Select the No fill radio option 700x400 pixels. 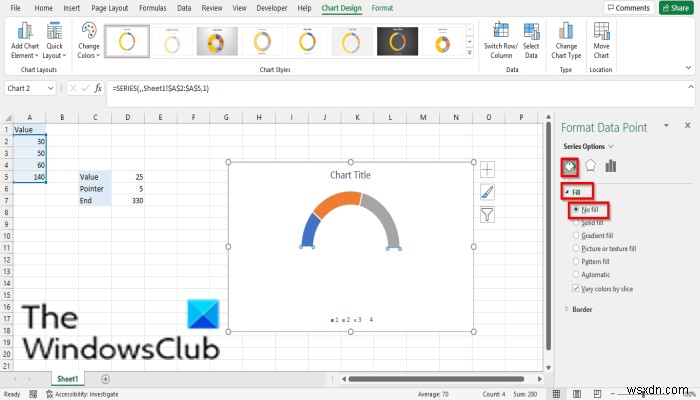pyautogui.click(x=576, y=209)
